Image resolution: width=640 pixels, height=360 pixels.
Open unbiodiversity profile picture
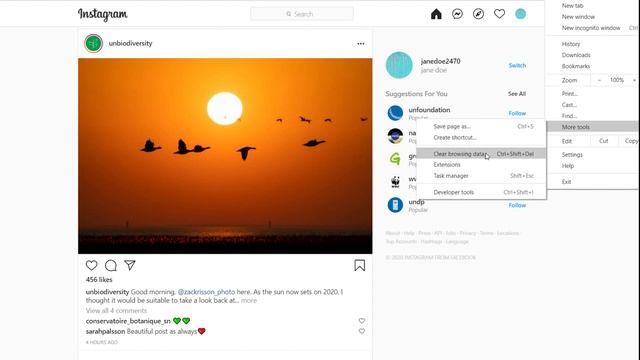pos(93,43)
